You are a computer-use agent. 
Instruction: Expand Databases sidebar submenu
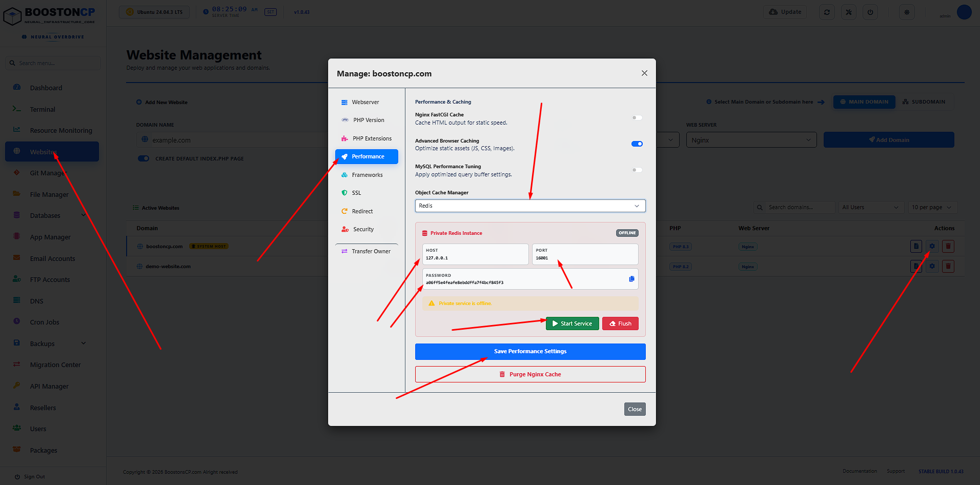(52, 215)
